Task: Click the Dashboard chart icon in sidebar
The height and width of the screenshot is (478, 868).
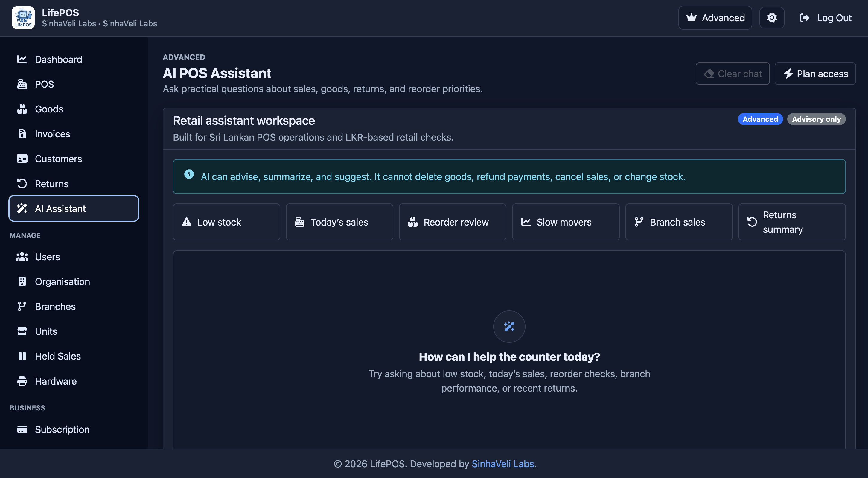Action: coord(22,59)
